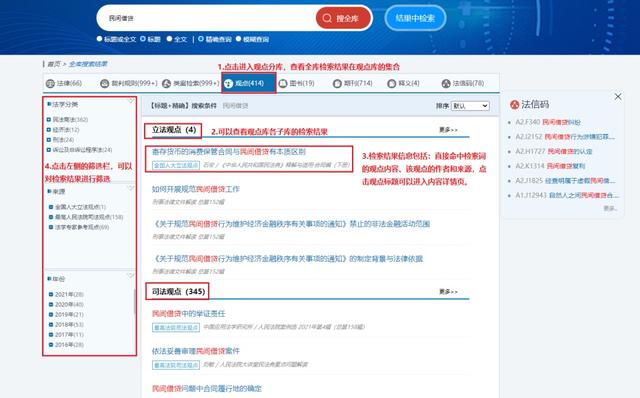Select the 标题 radio option
The width and height of the screenshot is (640, 398).
[x=142, y=39]
